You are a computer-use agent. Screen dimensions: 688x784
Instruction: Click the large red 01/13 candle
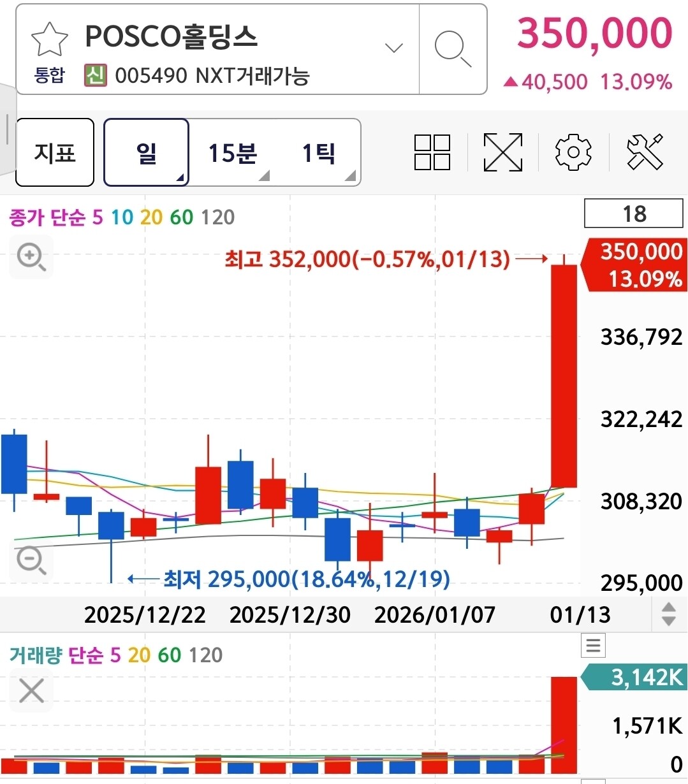click(x=564, y=376)
